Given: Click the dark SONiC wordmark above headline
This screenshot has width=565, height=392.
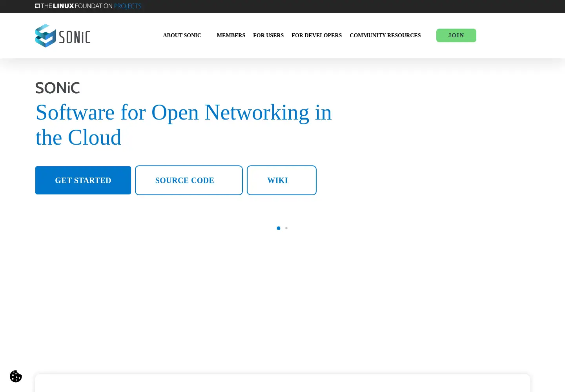Looking at the screenshot, I should (58, 88).
